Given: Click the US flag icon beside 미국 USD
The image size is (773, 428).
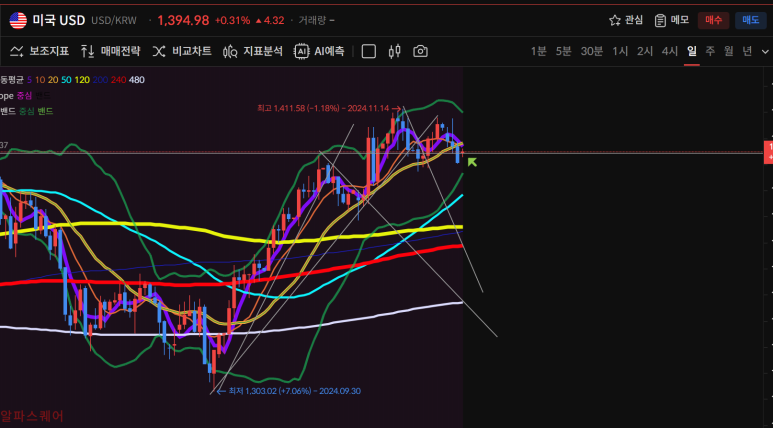Looking at the screenshot, I should 18,21.
